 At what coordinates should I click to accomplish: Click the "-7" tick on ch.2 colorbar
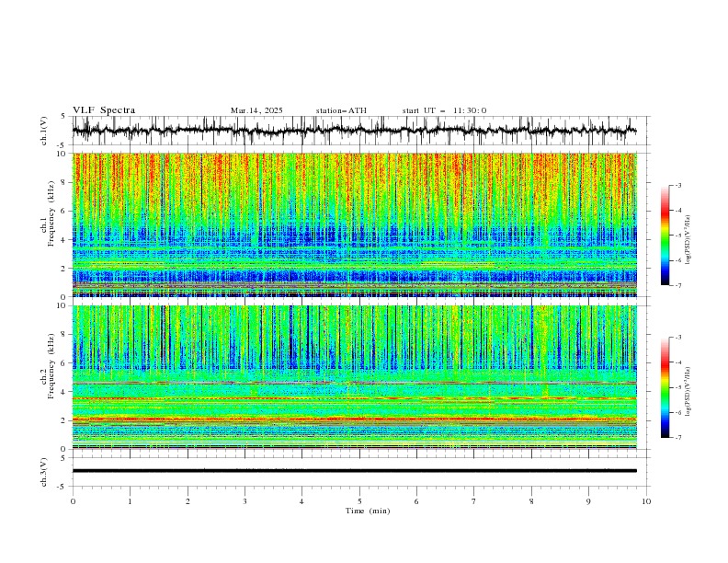(x=677, y=438)
